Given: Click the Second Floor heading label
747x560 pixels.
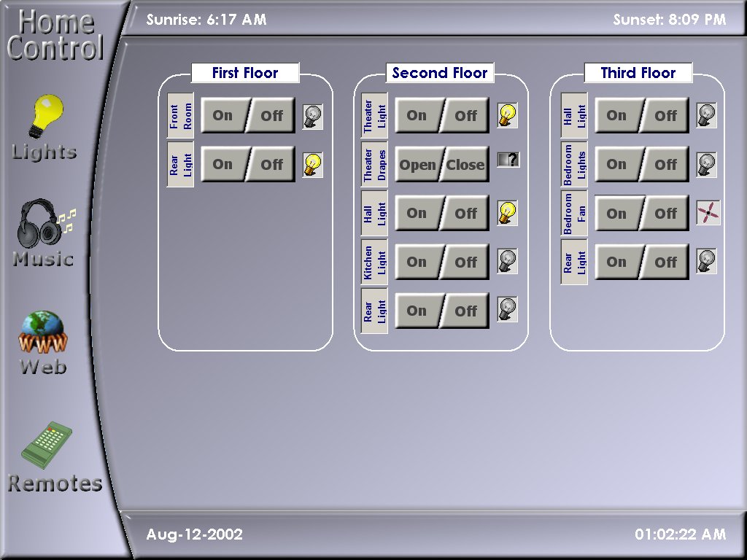Looking at the screenshot, I should [440, 73].
